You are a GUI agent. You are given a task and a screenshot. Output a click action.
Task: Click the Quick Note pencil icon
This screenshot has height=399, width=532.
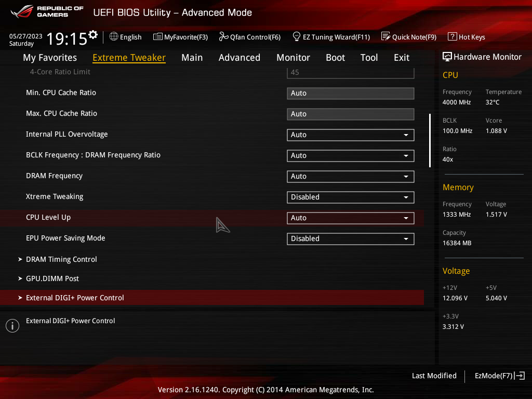(x=386, y=36)
